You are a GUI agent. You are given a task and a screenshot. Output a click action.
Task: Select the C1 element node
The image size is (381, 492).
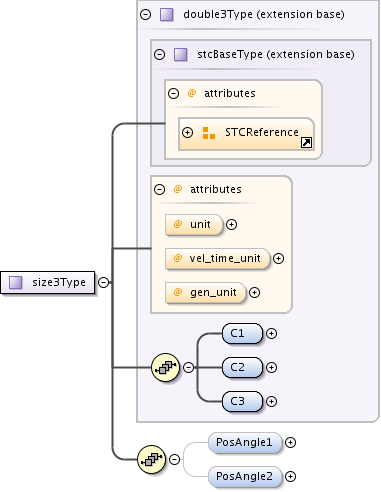(x=242, y=333)
